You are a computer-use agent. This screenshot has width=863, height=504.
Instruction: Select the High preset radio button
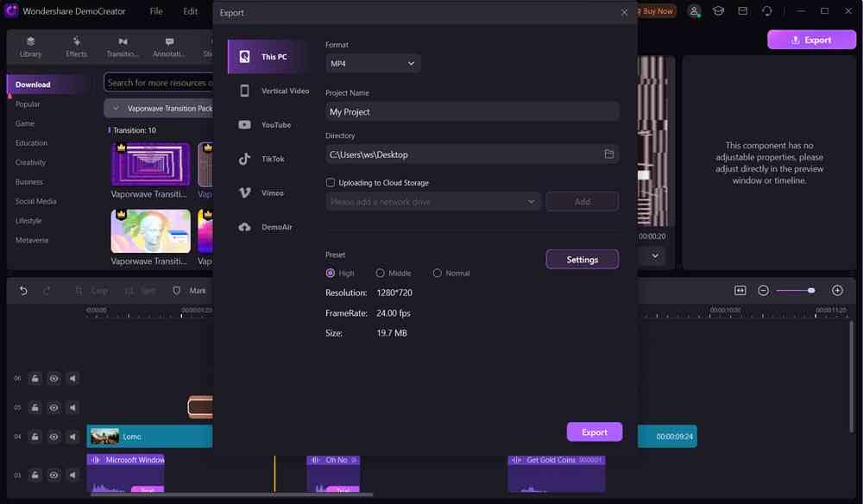click(x=331, y=273)
